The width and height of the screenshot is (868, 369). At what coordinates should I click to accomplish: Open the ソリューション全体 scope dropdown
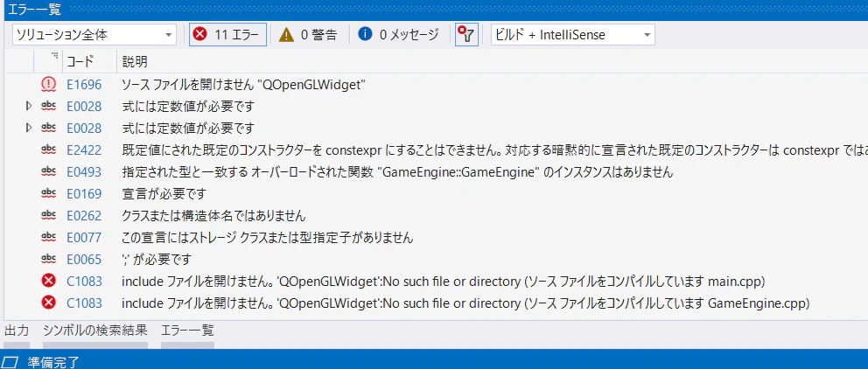[94, 35]
